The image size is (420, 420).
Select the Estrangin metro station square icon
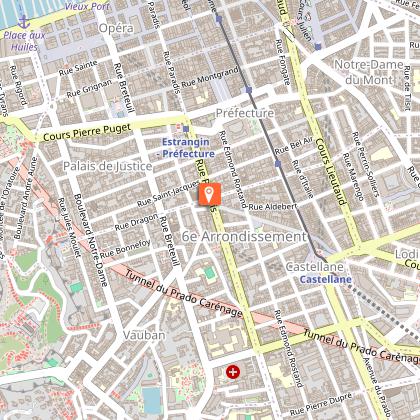point(186,129)
